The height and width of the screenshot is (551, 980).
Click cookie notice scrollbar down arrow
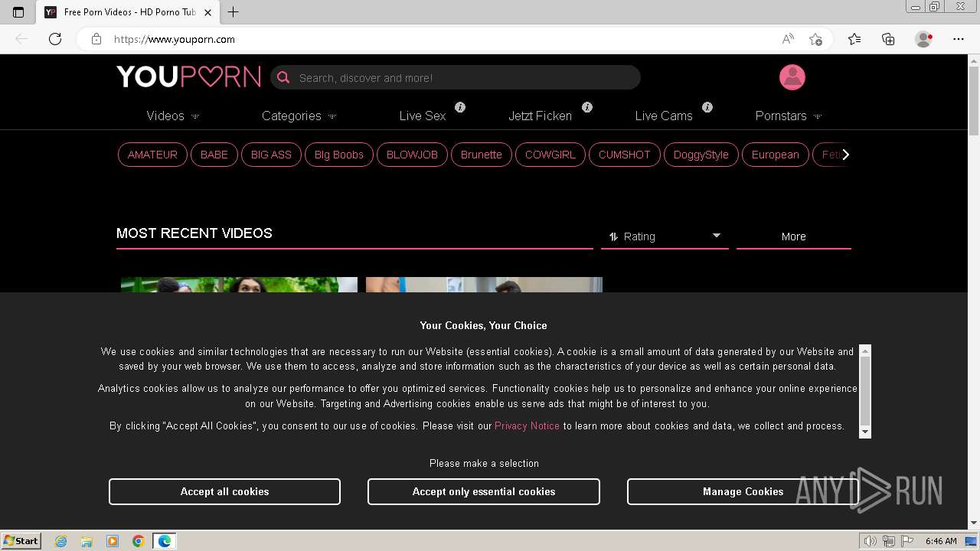[865, 432]
